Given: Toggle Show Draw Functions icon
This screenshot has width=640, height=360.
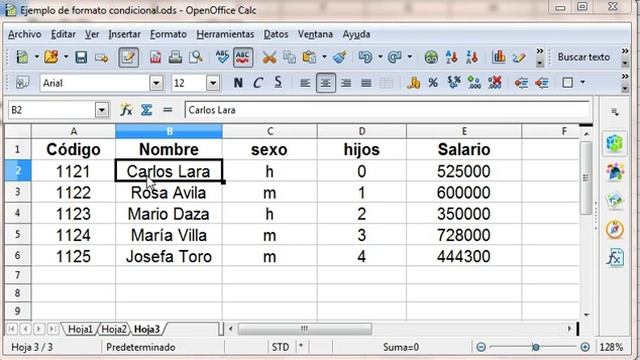Looking at the screenshot, I should (519, 58).
